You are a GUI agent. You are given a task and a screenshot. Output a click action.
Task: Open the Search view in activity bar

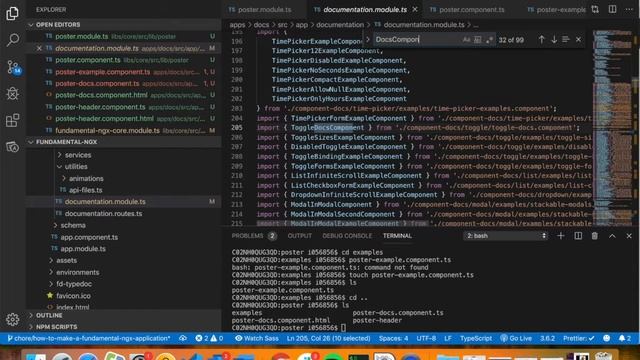(13, 40)
